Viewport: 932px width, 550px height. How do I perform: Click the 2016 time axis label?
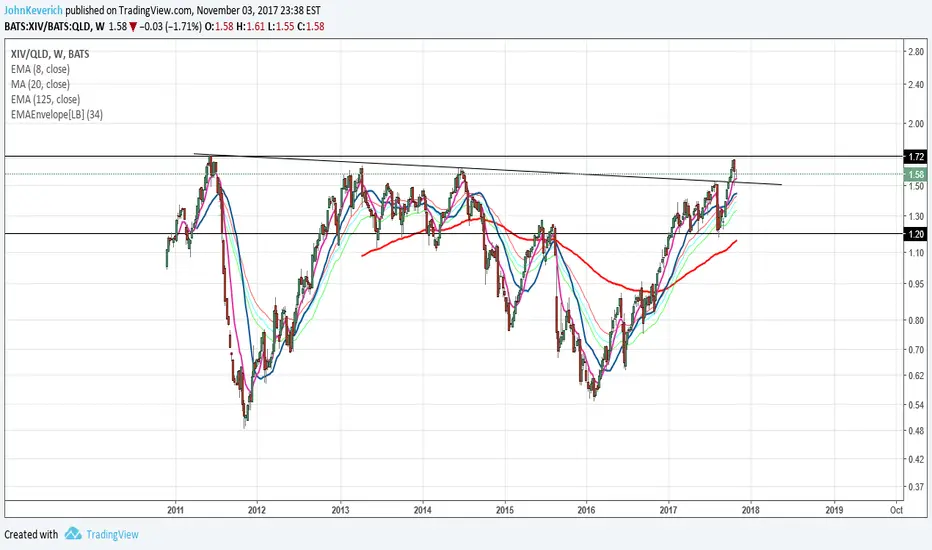pos(586,510)
